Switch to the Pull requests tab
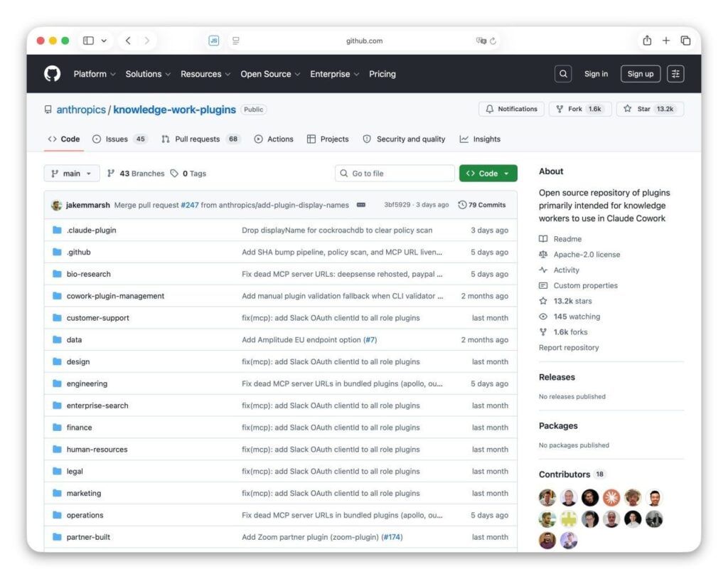The image size is (728, 579). coord(200,139)
